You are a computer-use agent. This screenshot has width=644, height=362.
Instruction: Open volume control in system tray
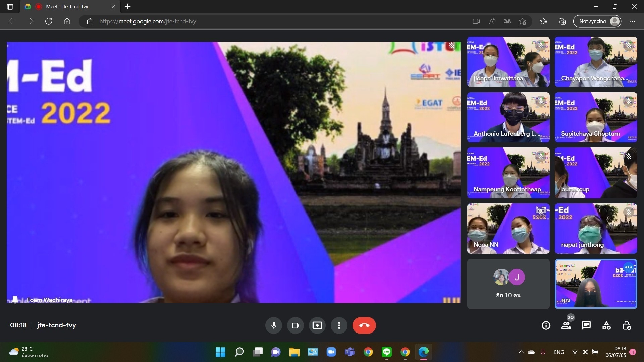click(585, 352)
